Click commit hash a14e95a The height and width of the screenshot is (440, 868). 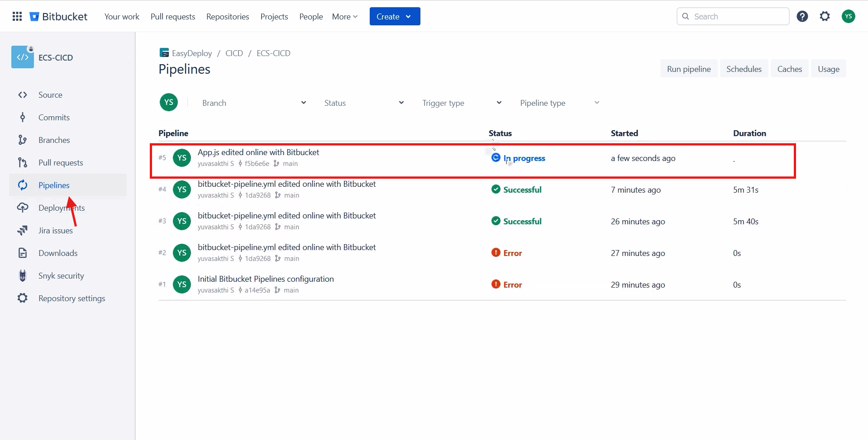[x=257, y=290]
